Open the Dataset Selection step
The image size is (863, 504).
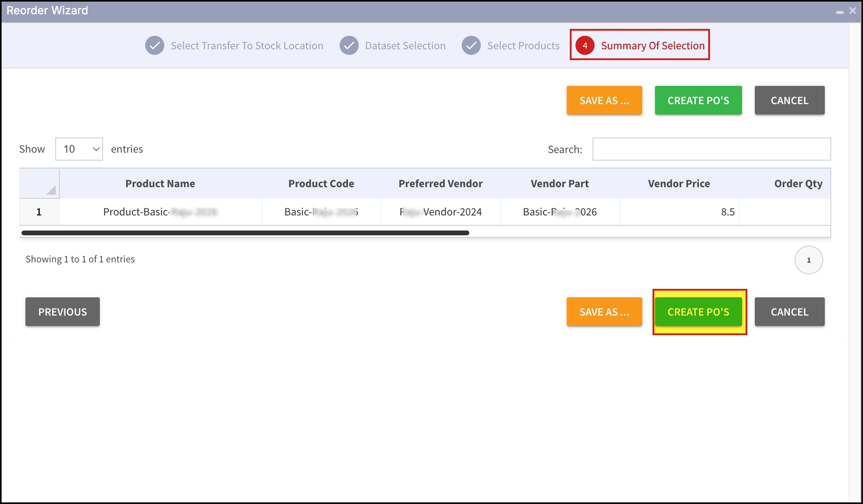(x=405, y=46)
